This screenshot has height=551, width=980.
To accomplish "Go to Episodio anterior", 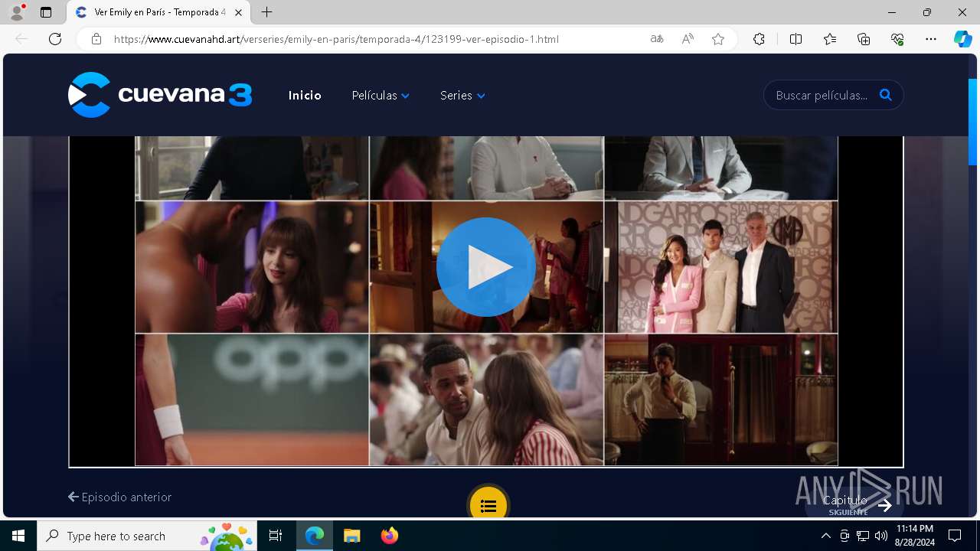I will [x=120, y=497].
